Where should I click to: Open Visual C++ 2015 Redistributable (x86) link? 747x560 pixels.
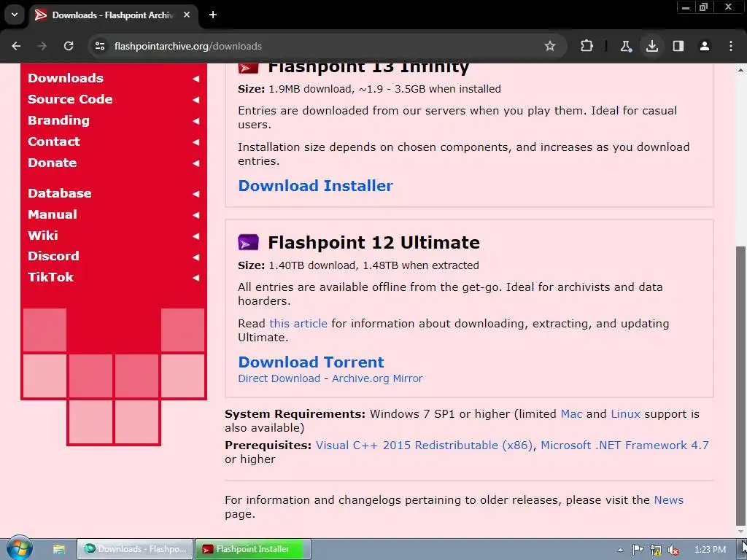(x=424, y=446)
